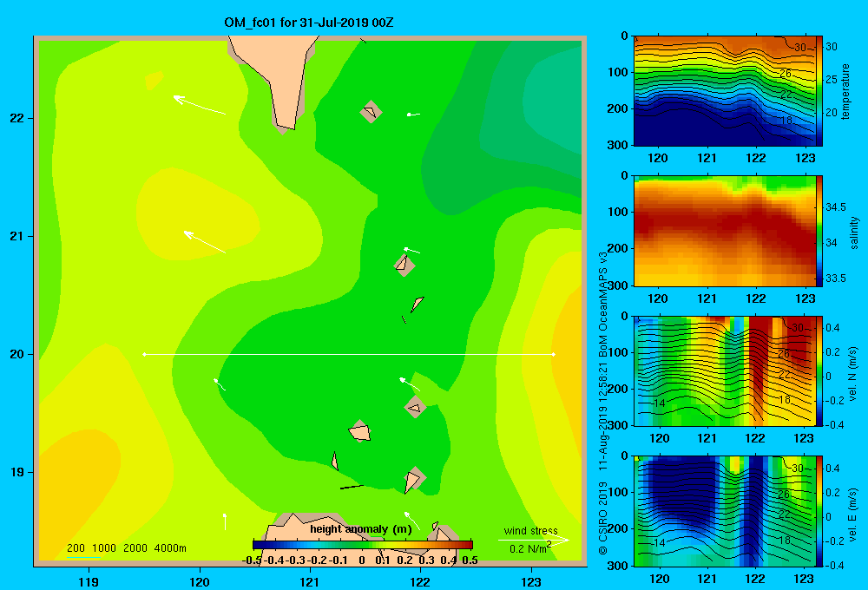Click depth label '300' on temperature panel
This screenshot has width=868, height=590.
coord(618,145)
